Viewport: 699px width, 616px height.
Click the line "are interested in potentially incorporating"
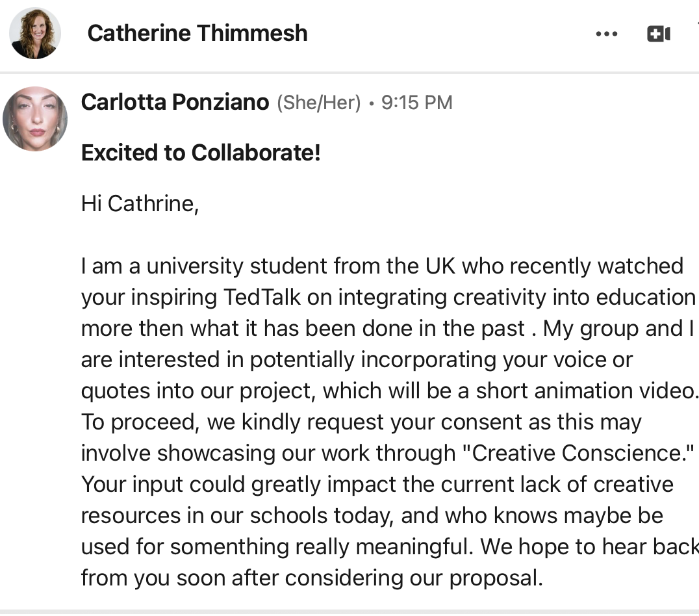point(357,359)
